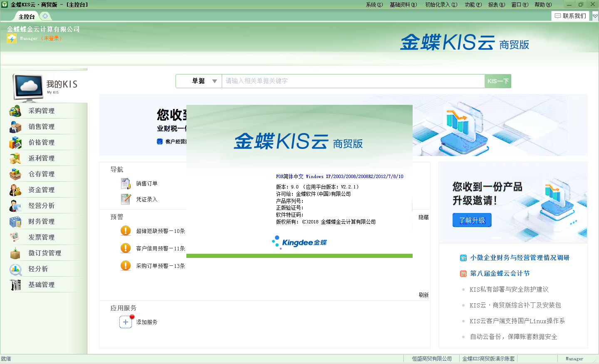Open 小微企业财务与经营管理情况调研 link
Image resolution: width=599 pixels, height=364 pixels.
pyautogui.click(x=520, y=258)
